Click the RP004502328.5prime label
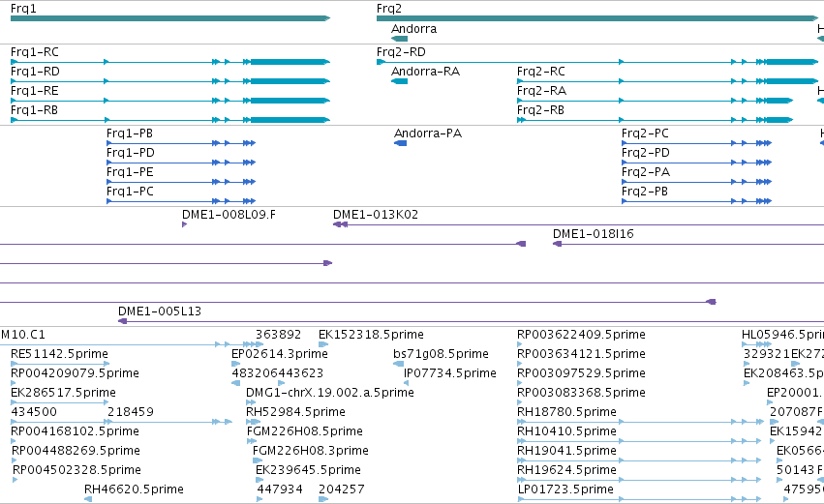Image resolution: width=824 pixels, height=504 pixels. tap(76, 470)
